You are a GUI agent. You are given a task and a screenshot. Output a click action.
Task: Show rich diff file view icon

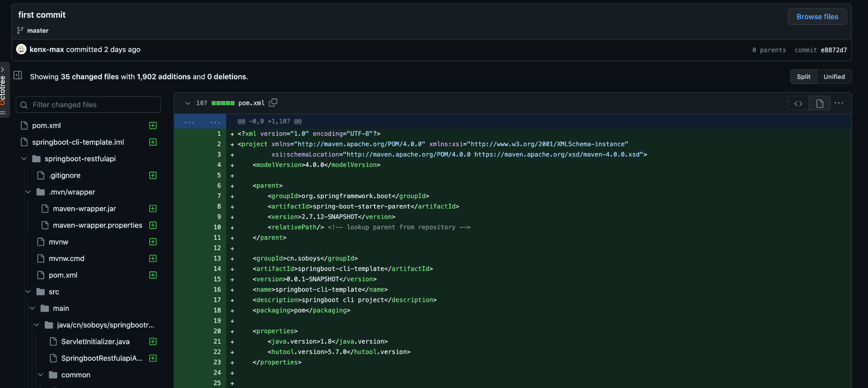pos(819,103)
